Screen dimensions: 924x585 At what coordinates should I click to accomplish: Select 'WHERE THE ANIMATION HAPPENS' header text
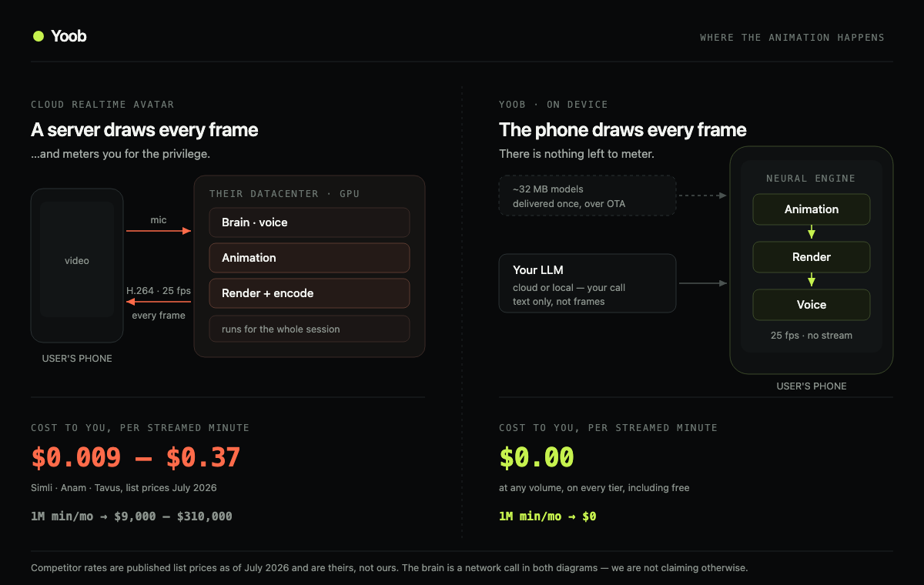[x=792, y=37]
